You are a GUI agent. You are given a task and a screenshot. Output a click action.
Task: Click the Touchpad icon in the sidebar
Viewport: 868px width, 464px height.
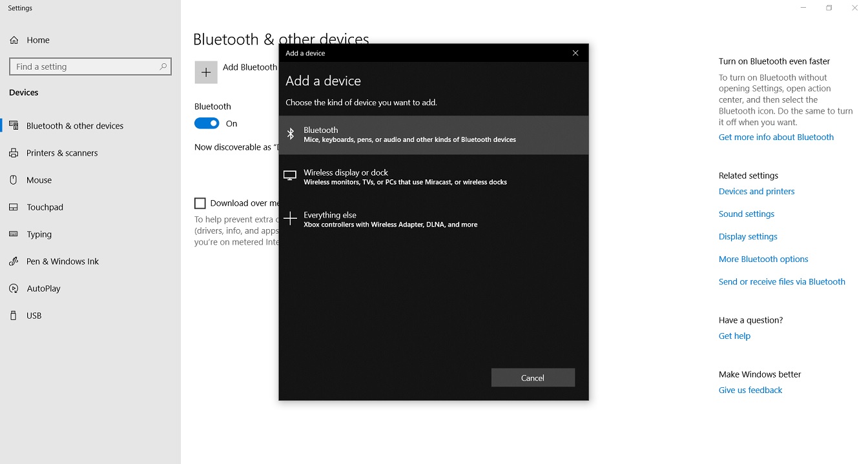tap(14, 207)
